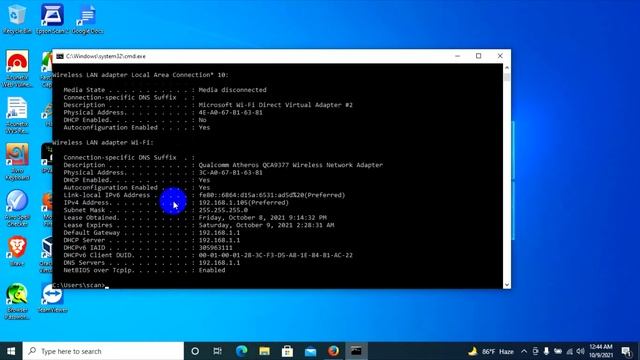Select the Avro Keyboard desktop shortcut
Image resolution: width=640 pixels, height=360 pixels.
17,162
